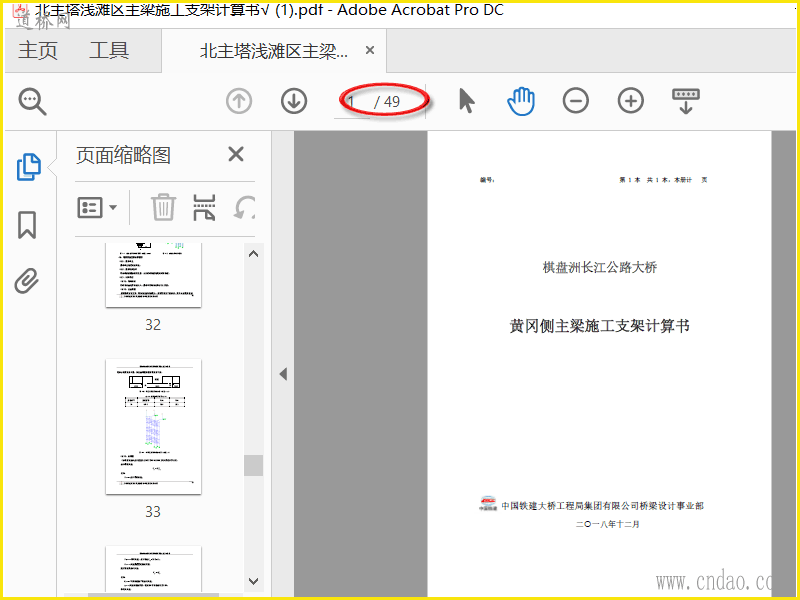Image resolution: width=800 pixels, height=600 pixels.
Task: Collapse the navigation pane with left triangle
Action: pyautogui.click(x=283, y=374)
